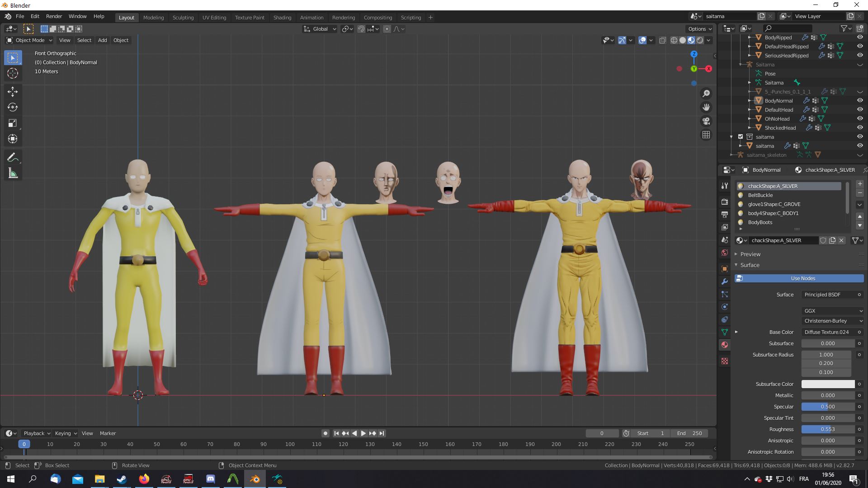Open Blender from Windows taskbar
The width and height of the screenshot is (868, 488).
coord(255,479)
